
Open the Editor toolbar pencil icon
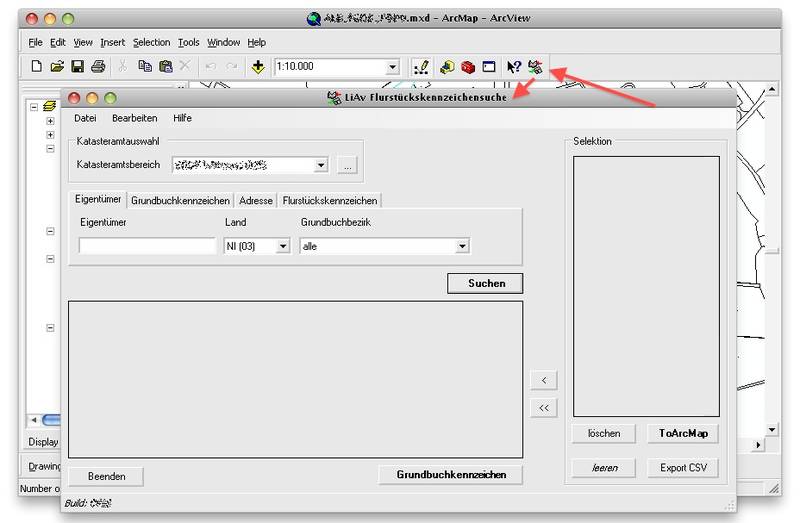(x=421, y=67)
